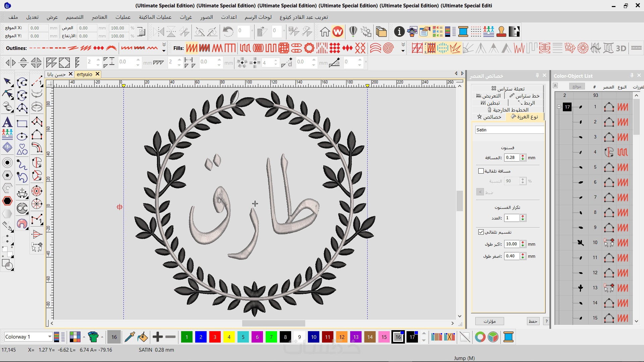Click the info circle icon
The image size is (644, 362).
399,32
